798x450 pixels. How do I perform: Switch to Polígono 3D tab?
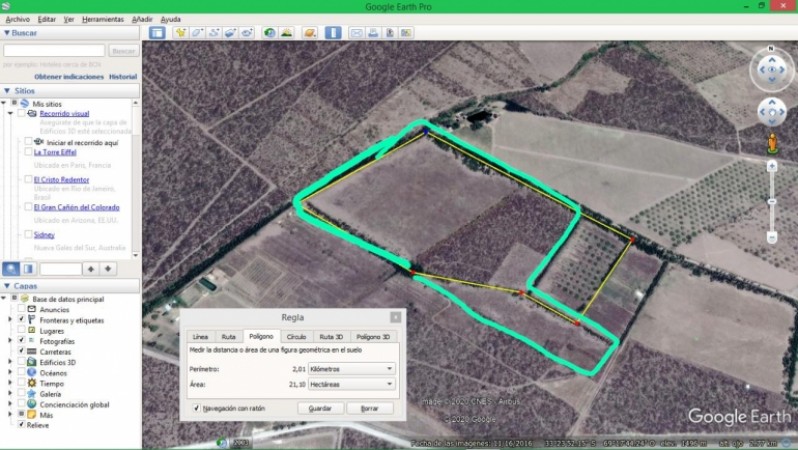[373, 336]
